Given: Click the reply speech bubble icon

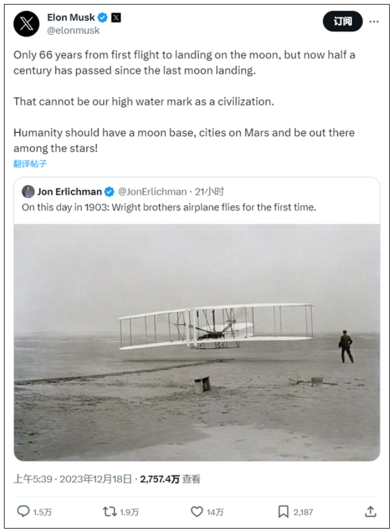Looking at the screenshot, I should [23, 511].
